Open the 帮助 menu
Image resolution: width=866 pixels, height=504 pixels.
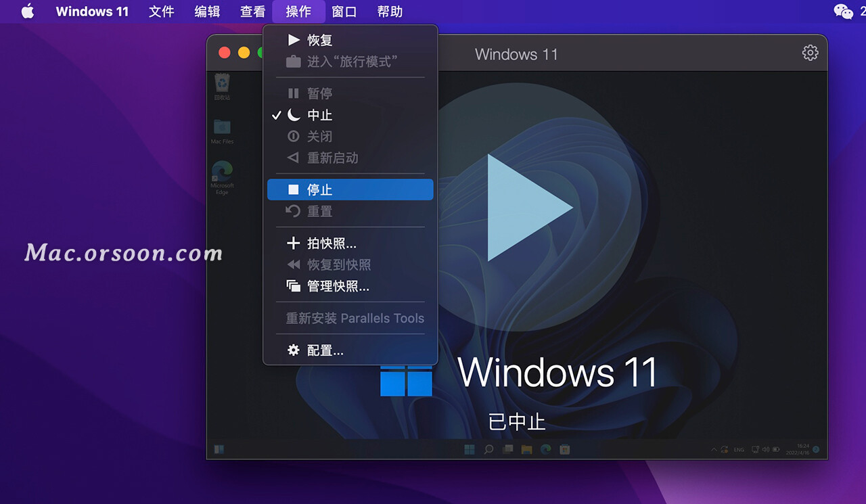[x=390, y=12]
